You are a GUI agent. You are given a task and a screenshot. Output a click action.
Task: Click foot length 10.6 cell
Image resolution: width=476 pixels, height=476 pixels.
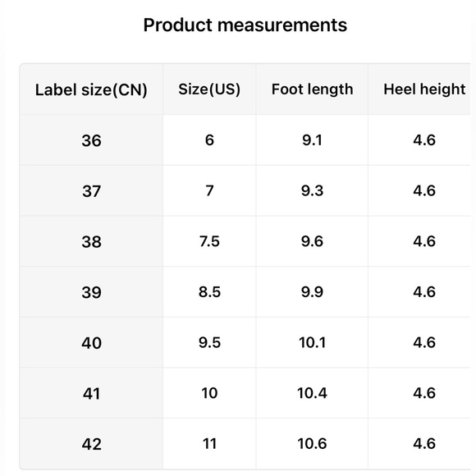tap(312, 444)
